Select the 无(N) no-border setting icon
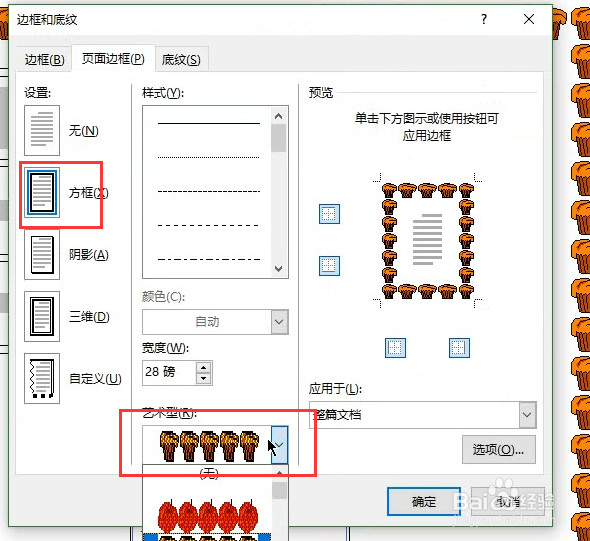This screenshot has height=541, width=590. click(x=42, y=130)
